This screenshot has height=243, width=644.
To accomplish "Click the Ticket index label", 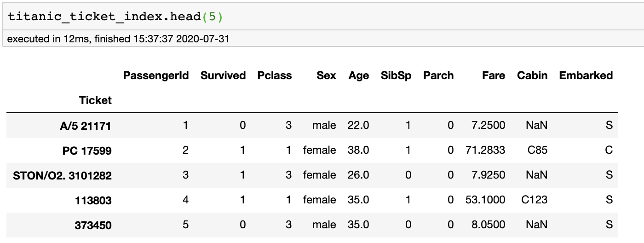I will [x=95, y=100].
